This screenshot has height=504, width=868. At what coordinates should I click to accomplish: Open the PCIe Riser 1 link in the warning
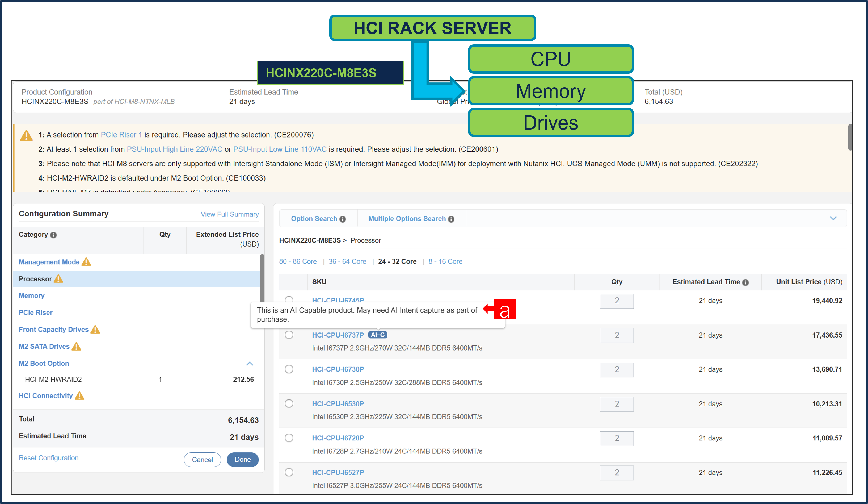coord(121,135)
